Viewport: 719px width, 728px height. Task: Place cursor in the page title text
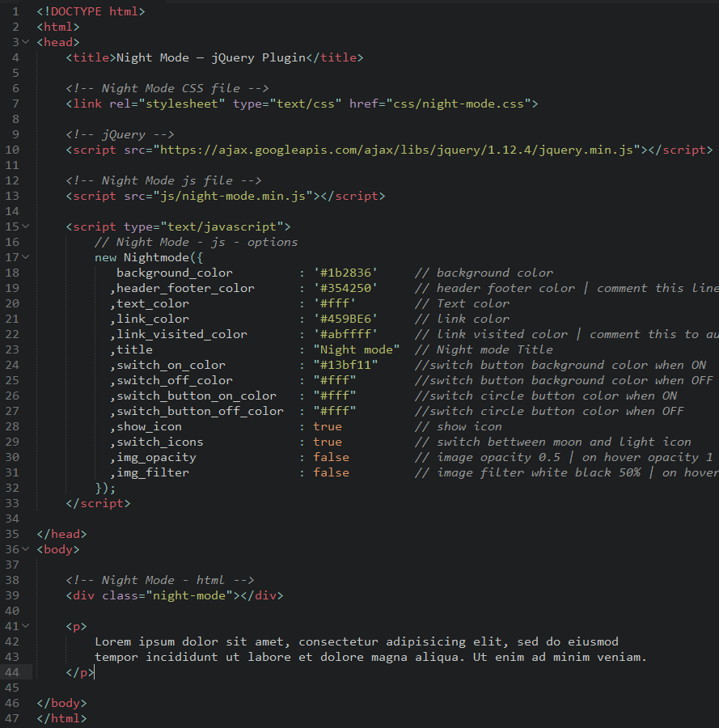[x=211, y=57]
